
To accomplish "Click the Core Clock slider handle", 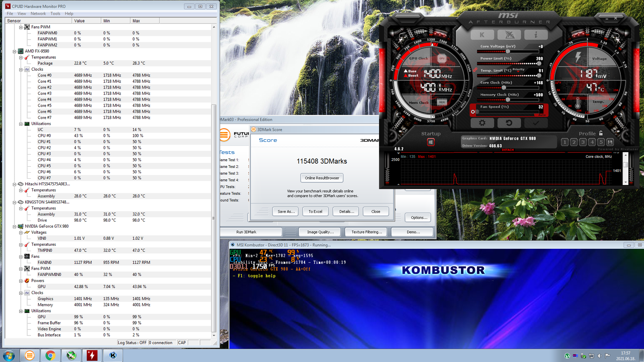I will tap(504, 87).
